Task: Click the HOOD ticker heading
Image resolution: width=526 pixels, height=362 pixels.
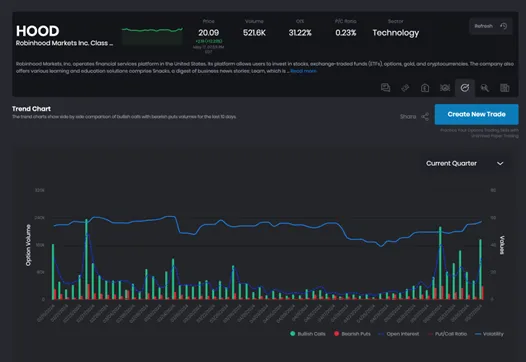Action: point(38,31)
